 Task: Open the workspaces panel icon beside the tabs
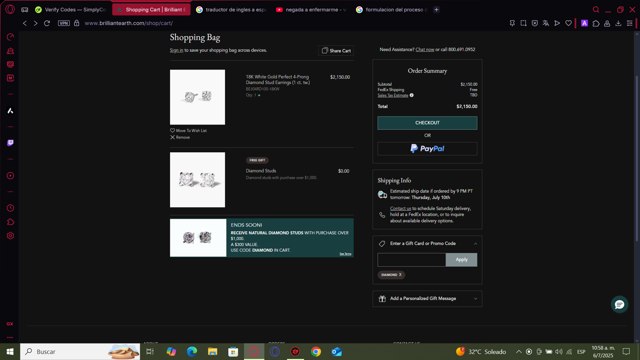click(24, 9)
